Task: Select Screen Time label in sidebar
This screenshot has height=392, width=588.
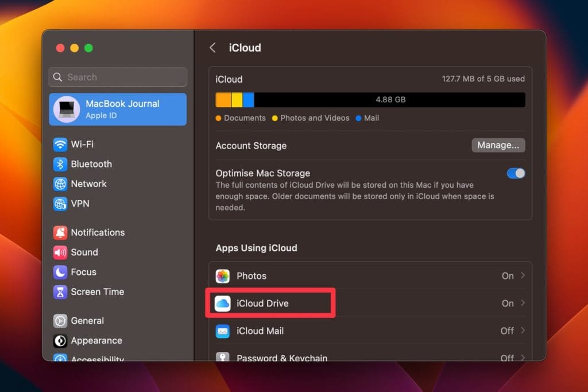Action: pos(98,292)
